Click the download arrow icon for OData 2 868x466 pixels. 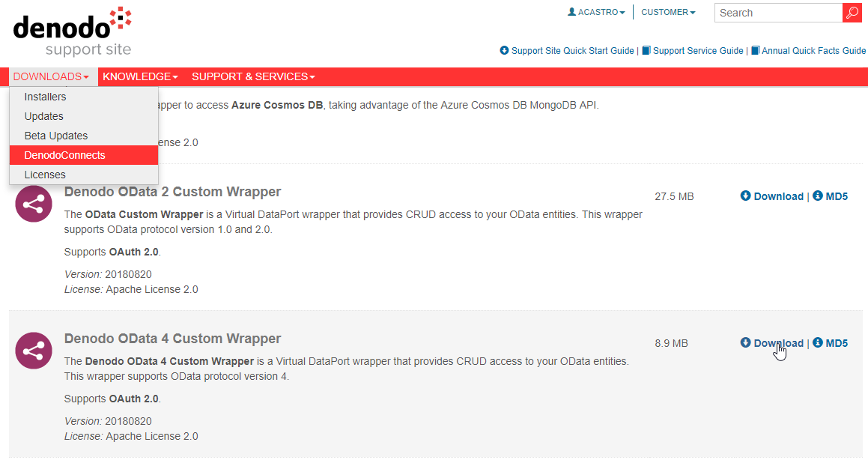746,196
